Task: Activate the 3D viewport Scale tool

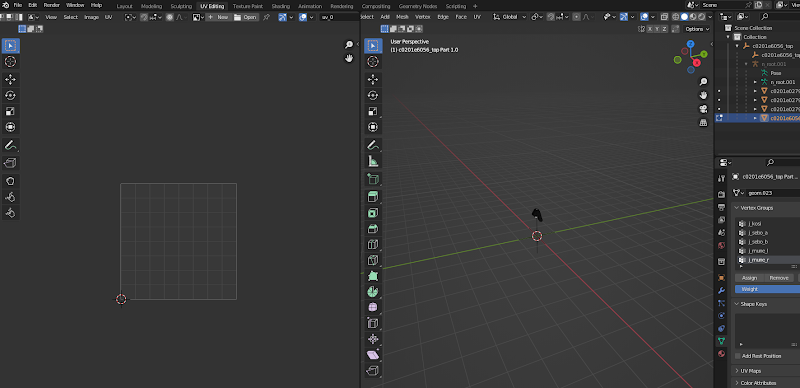Action: click(x=373, y=111)
